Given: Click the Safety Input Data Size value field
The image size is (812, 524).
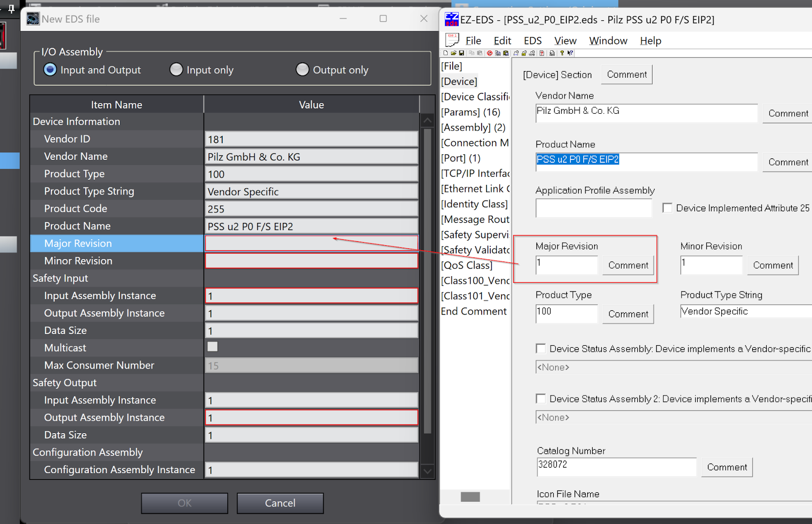Looking at the screenshot, I should (x=312, y=331).
